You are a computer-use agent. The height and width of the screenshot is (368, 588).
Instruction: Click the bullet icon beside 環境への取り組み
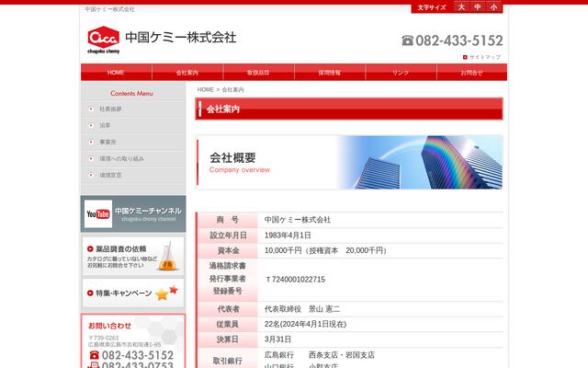(x=91, y=158)
